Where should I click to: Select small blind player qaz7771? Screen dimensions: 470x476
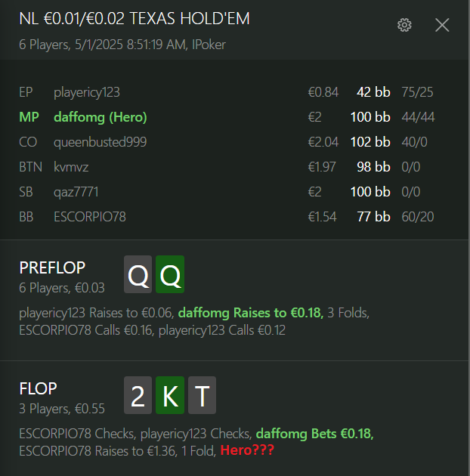[x=76, y=192]
